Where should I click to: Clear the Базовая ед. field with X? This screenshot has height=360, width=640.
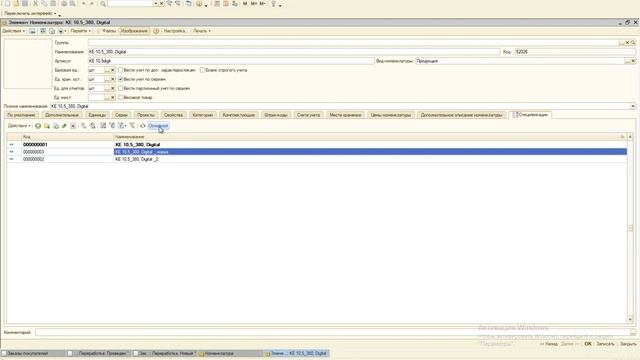click(113, 70)
